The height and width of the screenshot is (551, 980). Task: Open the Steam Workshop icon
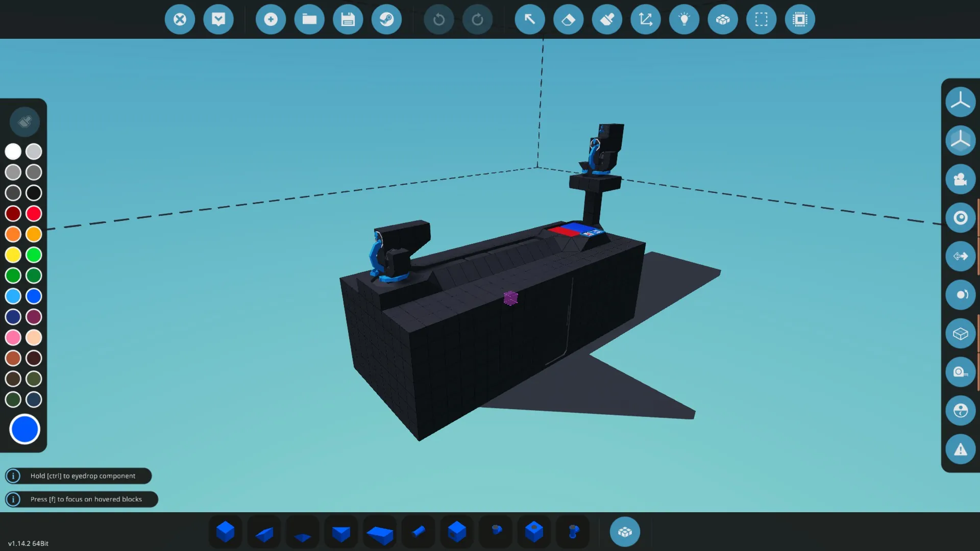pyautogui.click(x=386, y=19)
